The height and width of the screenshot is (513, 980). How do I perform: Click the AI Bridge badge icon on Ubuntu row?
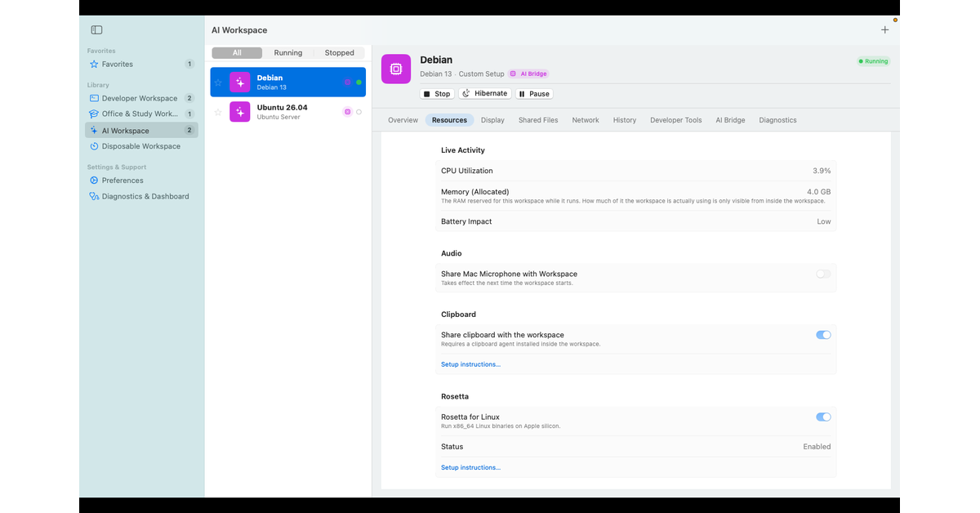(348, 112)
